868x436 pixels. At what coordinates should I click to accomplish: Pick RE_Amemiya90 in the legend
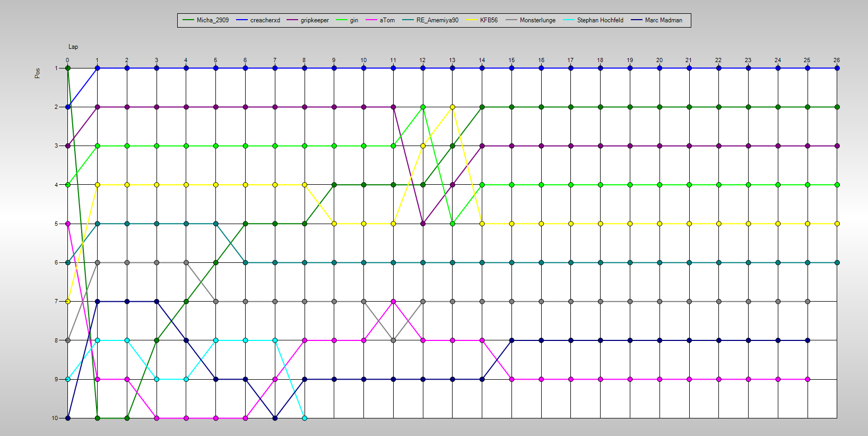point(430,20)
